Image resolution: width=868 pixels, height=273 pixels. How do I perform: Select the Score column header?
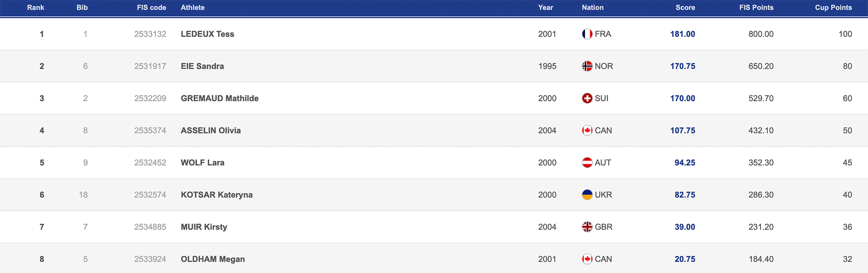point(685,7)
